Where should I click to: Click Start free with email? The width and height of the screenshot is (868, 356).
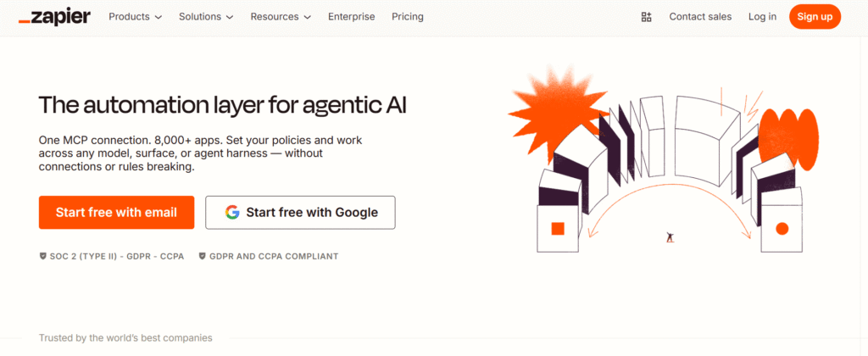(x=116, y=213)
